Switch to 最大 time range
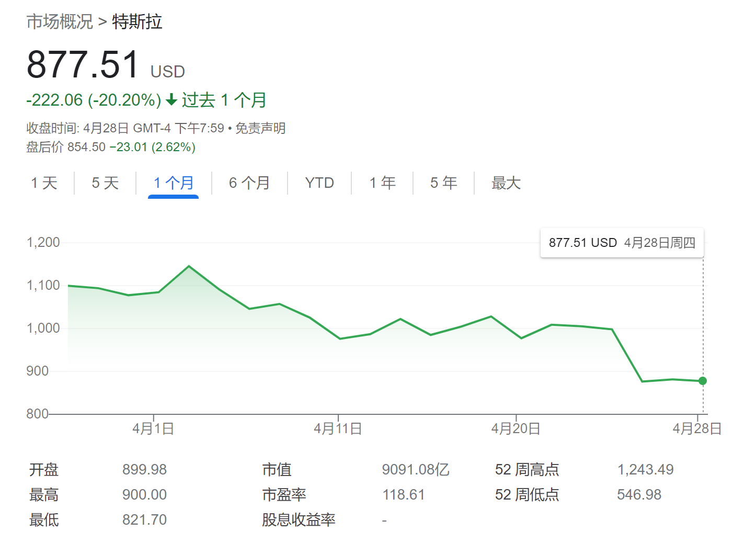 (x=506, y=183)
